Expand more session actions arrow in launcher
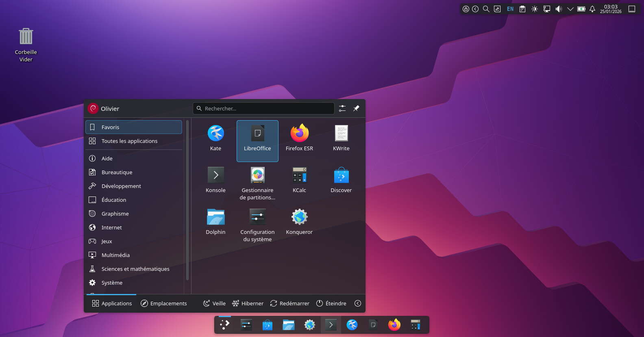 pos(358,303)
